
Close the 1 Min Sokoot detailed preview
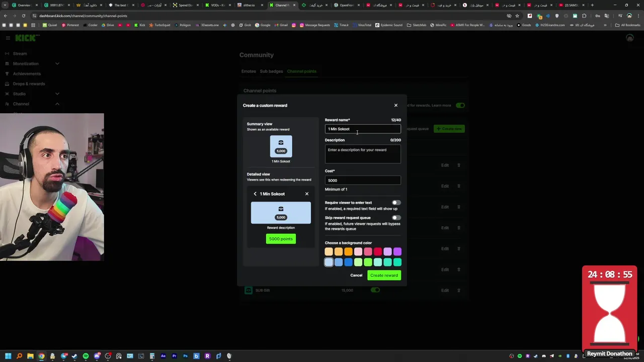[x=307, y=194]
